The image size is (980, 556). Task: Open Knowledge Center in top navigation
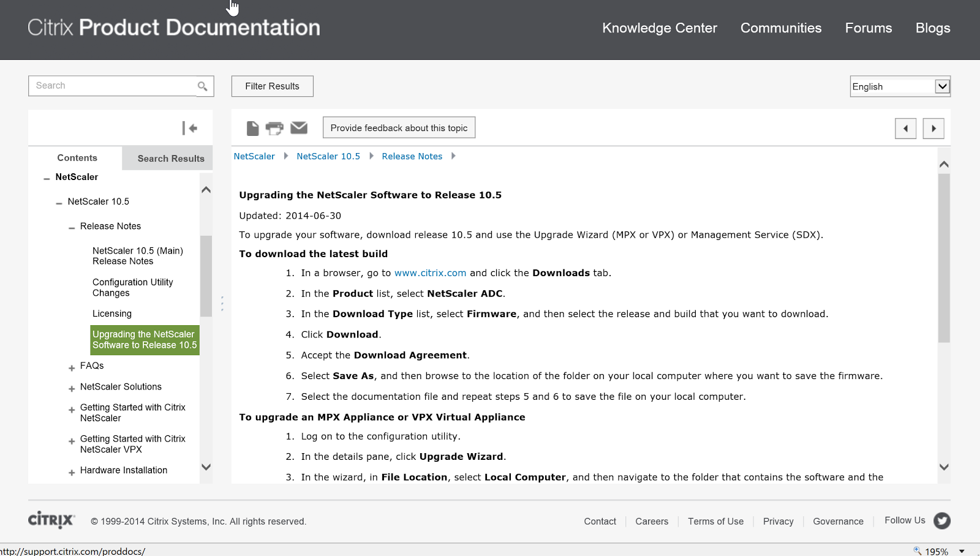point(659,28)
